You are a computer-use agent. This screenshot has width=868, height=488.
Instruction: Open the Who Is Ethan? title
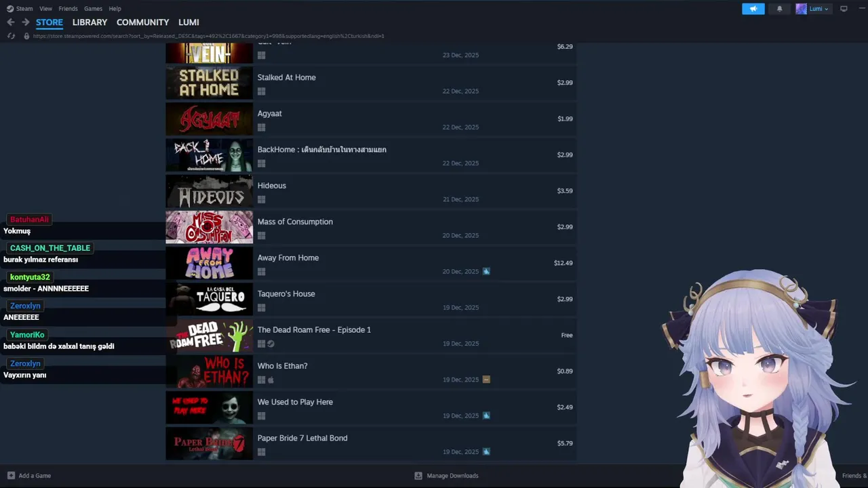(x=282, y=366)
